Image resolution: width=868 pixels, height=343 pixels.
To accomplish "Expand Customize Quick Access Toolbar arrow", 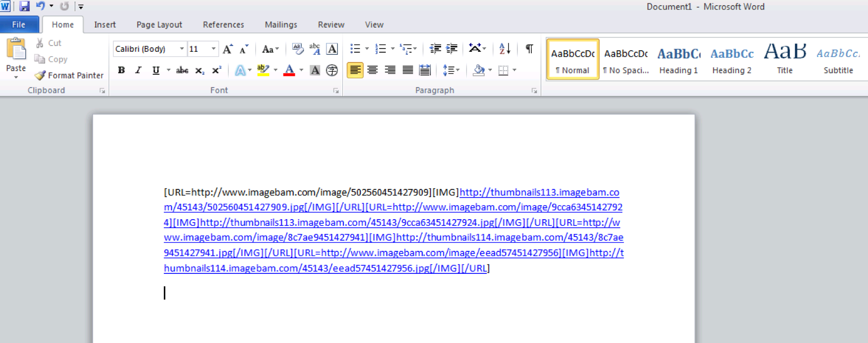I will click(81, 7).
